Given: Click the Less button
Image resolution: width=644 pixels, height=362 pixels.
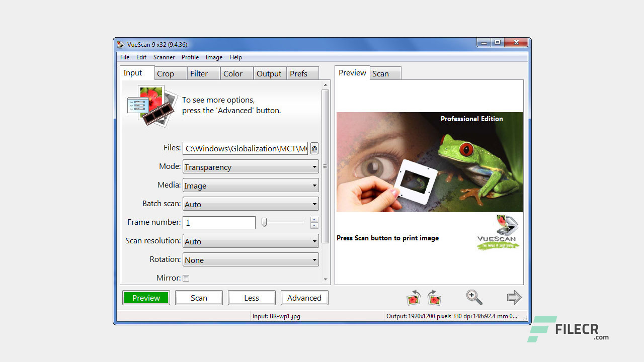Looking at the screenshot, I should pos(252,298).
